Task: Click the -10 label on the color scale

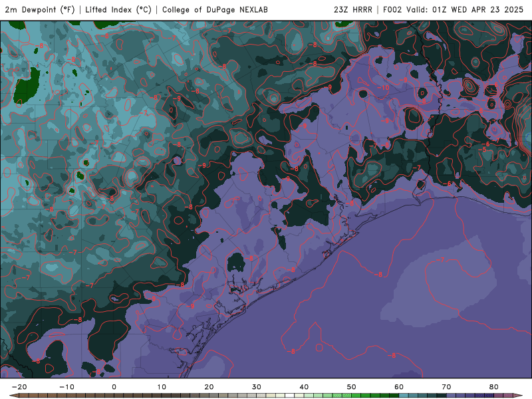Action: point(66,387)
